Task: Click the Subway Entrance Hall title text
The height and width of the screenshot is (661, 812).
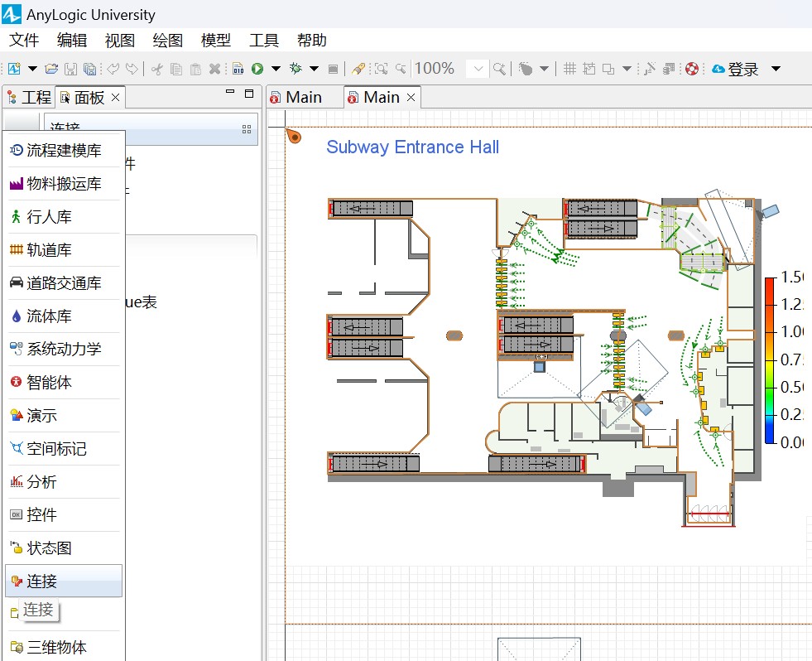Action: pyautogui.click(x=412, y=147)
